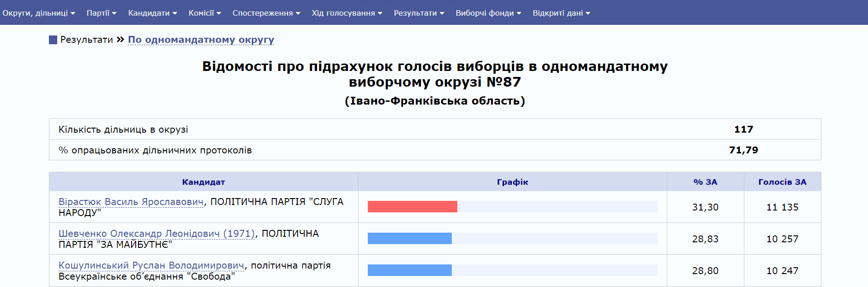Open the Виборчі фонди menu
The width and height of the screenshot is (868, 287).
[x=488, y=13]
